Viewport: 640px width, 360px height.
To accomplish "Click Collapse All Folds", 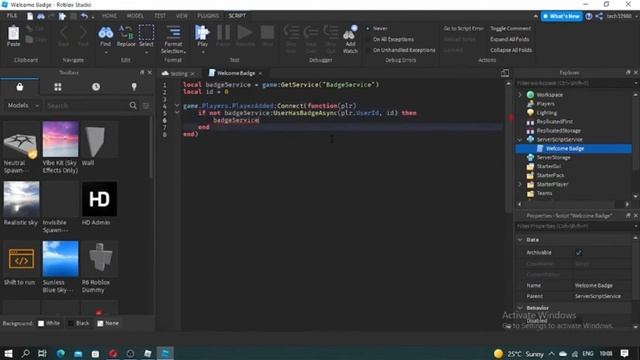I will (x=511, y=50).
